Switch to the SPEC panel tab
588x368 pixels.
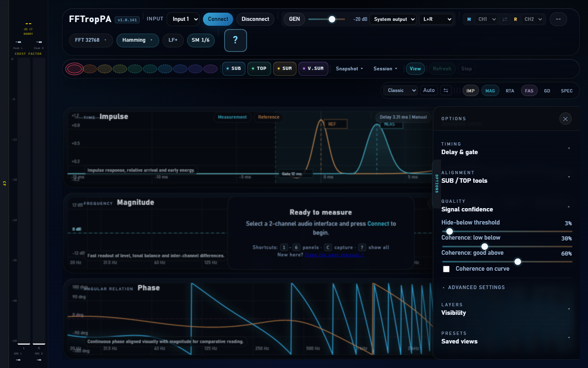click(x=567, y=91)
